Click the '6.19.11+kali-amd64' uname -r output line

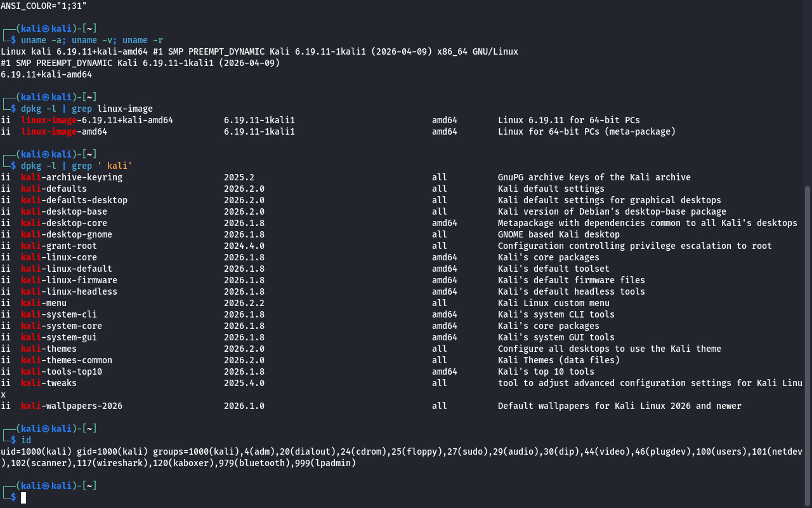point(46,74)
